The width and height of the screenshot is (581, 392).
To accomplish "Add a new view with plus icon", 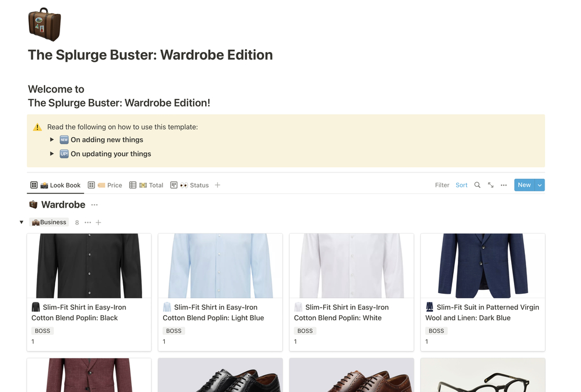I will point(217,185).
